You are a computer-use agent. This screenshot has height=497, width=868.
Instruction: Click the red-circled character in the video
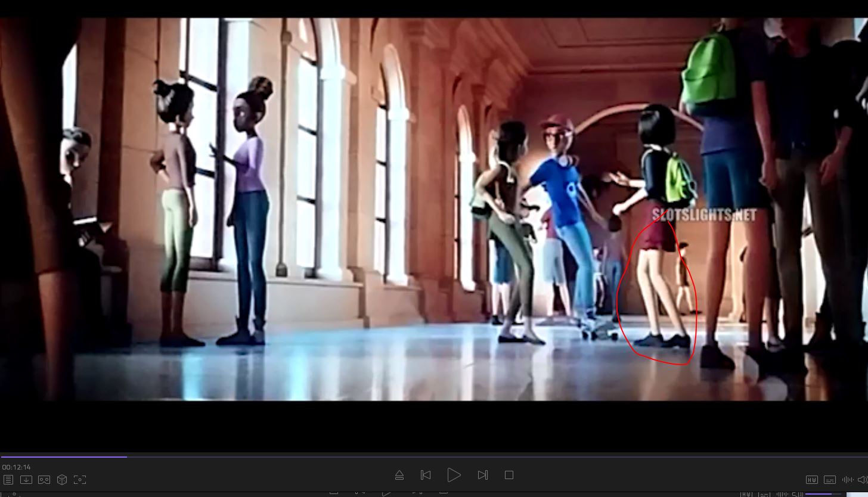pyautogui.click(x=659, y=286)
